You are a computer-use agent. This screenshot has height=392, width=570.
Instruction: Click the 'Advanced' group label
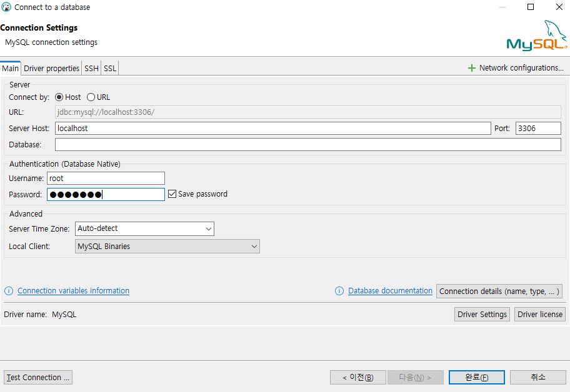pyautogui.click(x=26, y=213)
